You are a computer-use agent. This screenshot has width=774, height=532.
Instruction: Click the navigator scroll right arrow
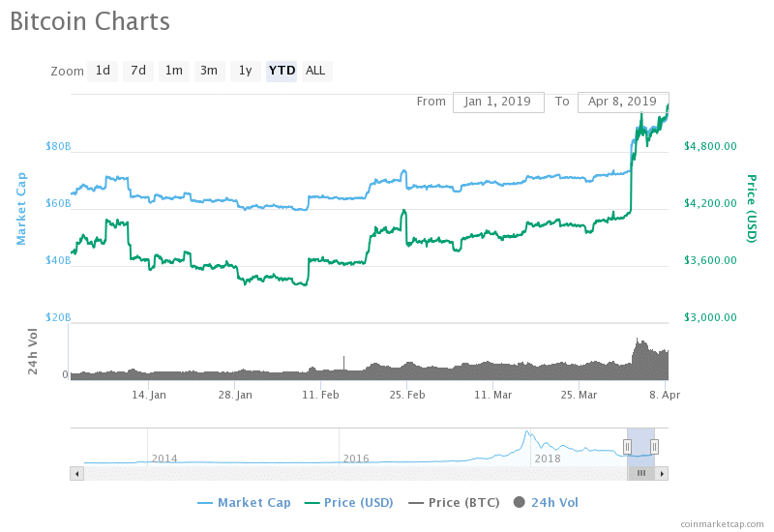click(662, 474)
